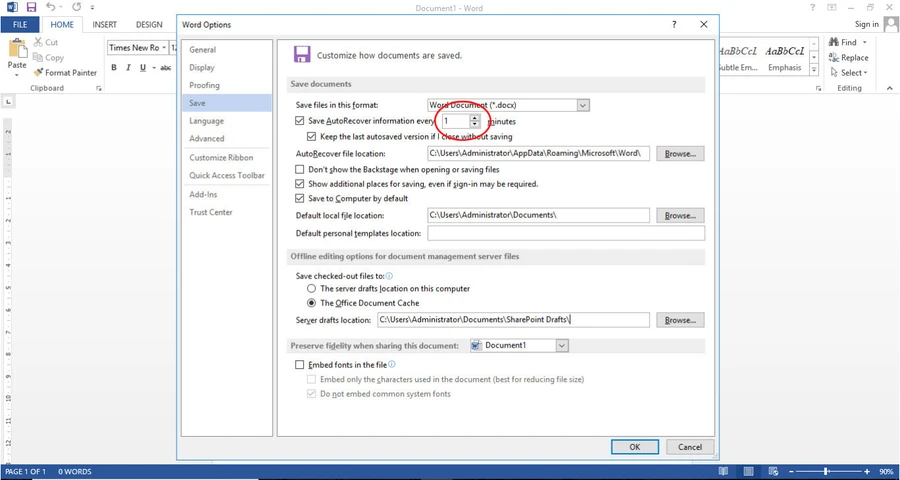Screen dimensions: 900x480
Task: Click Default personal templates location field
Action: pos(566,233)
